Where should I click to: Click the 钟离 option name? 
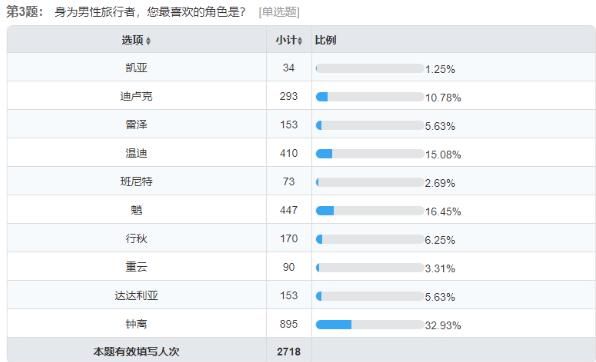pyautogui.click(x=136, y=324)
